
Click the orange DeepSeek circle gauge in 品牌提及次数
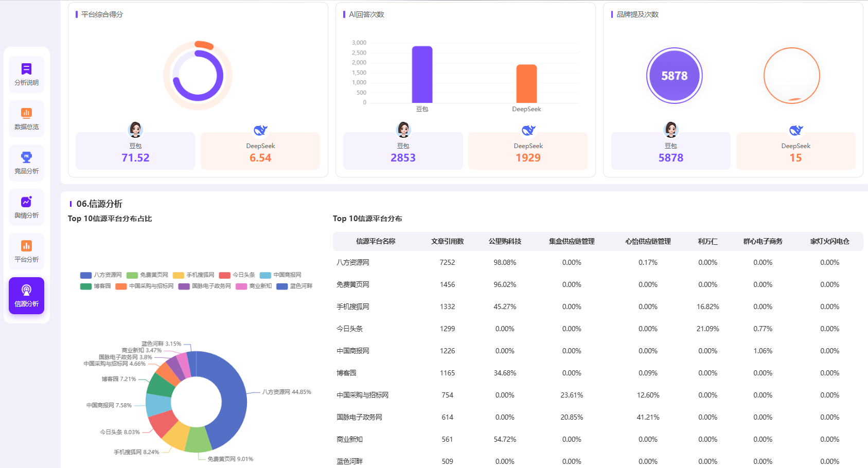click(791, 76)
